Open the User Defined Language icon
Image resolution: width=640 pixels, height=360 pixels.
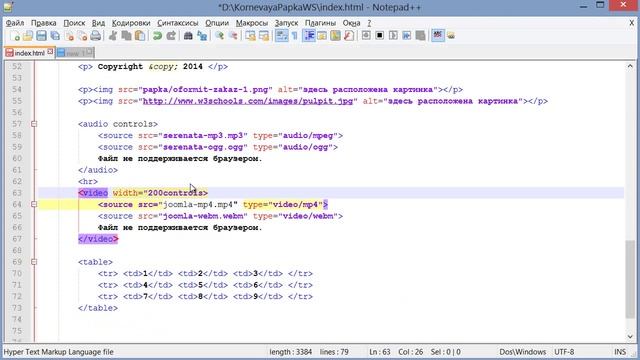pyautogui.click(x=322, y=36)
